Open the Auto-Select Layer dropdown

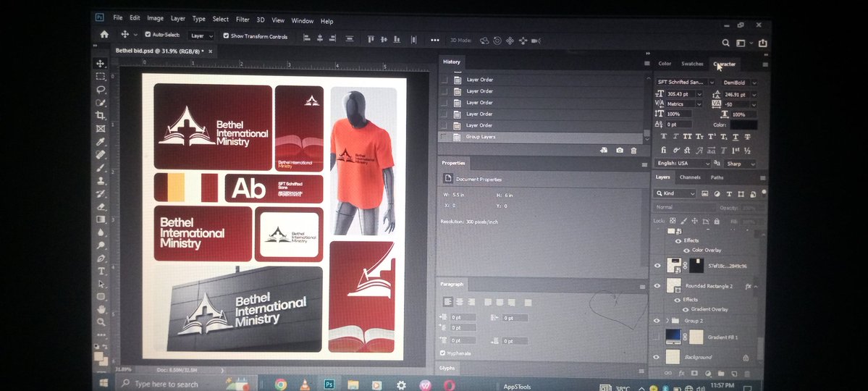click(x=201, y=36)
